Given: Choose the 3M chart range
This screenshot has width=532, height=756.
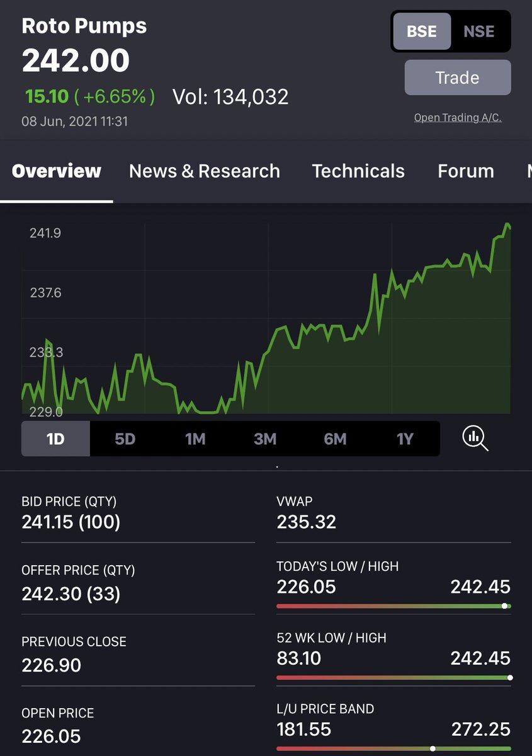Looking at the screenshot, I should pos(265,438).
